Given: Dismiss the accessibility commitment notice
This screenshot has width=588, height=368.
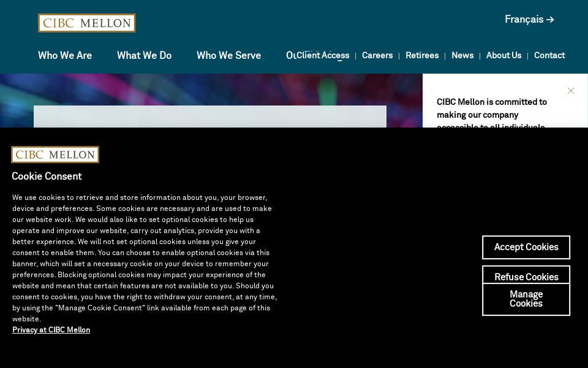Looking at the screenshot, I should [x=570, y=90].
